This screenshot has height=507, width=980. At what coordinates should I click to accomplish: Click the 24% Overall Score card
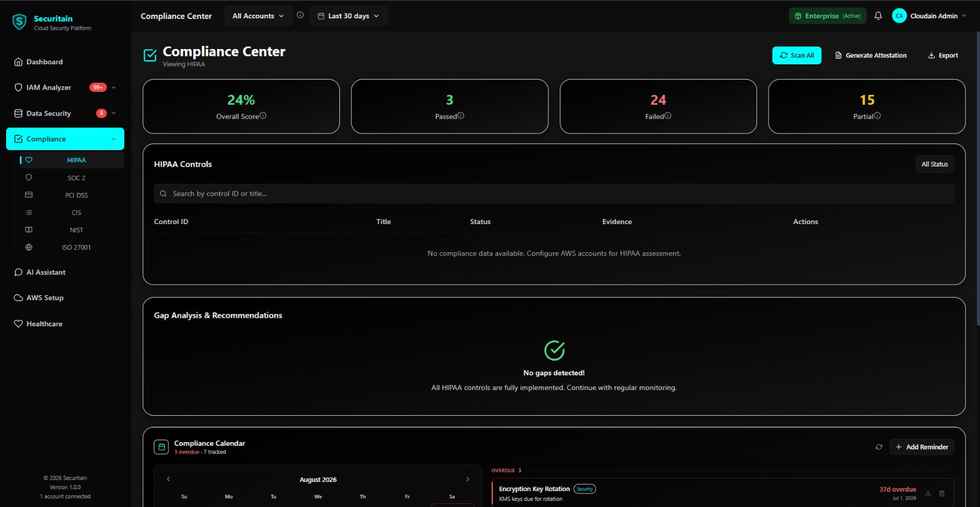coord(241,107)
